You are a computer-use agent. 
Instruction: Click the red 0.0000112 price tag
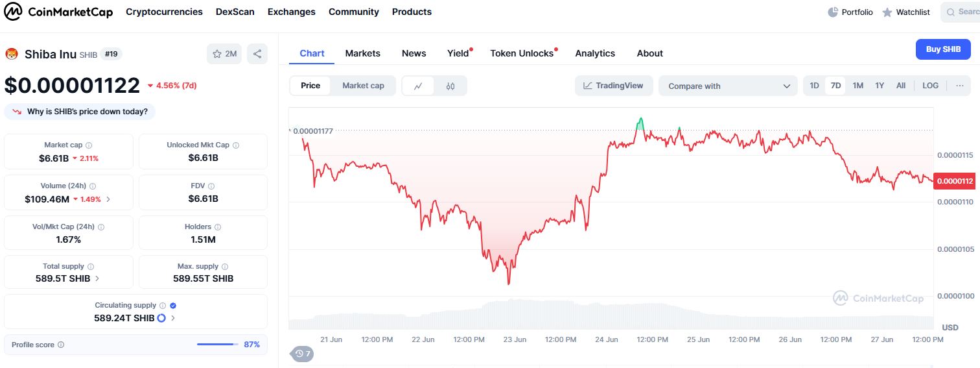(x=955, y=181)
